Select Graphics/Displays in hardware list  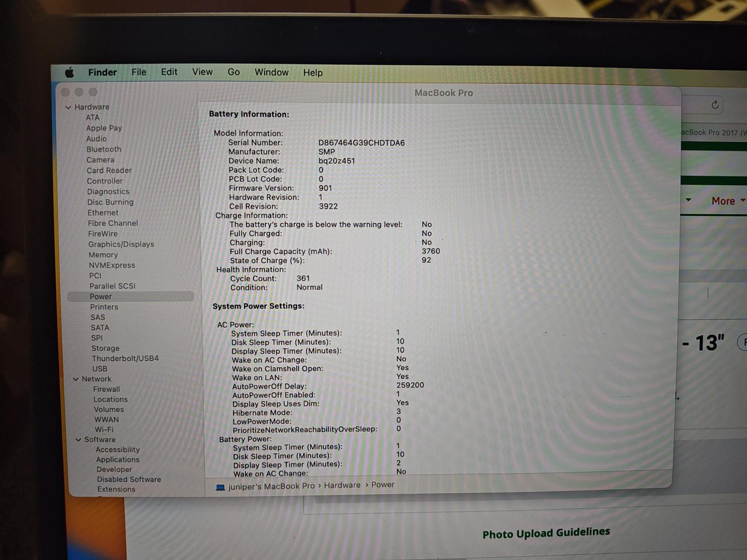[x=121, y=244]
